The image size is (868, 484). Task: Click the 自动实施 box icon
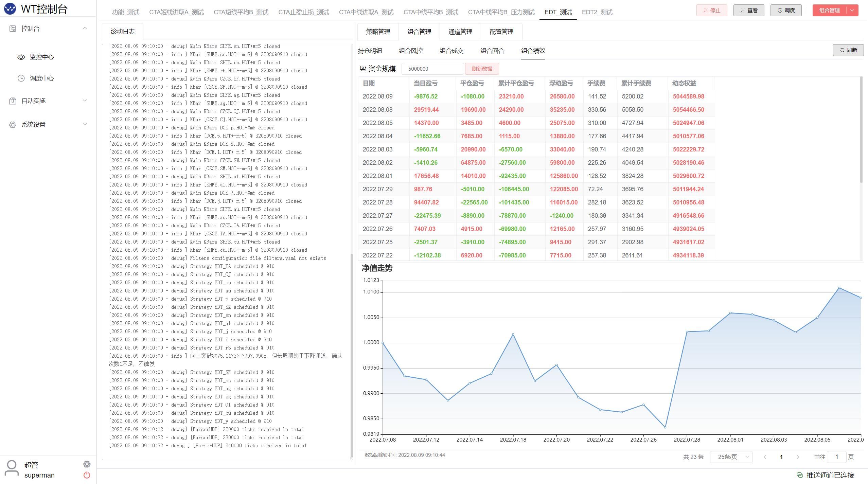[13, 101]
